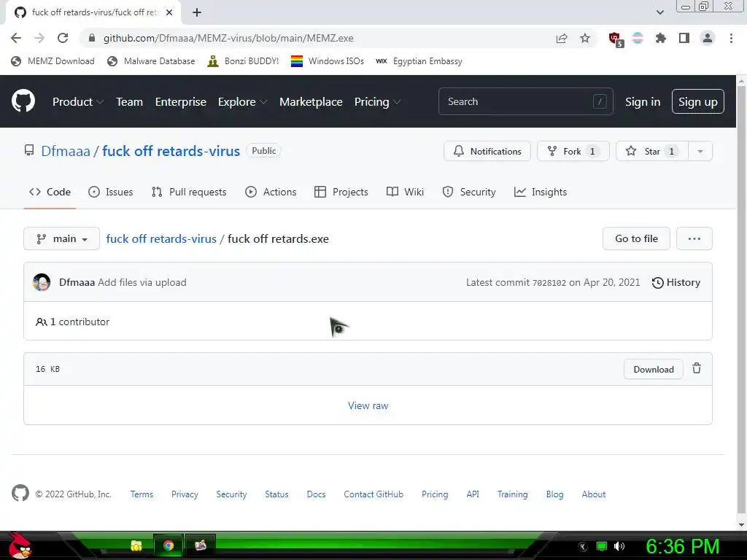Screen dimensions: 747x560
Task: Click the GitHub logo in header
Action: [x=23, y=101]
